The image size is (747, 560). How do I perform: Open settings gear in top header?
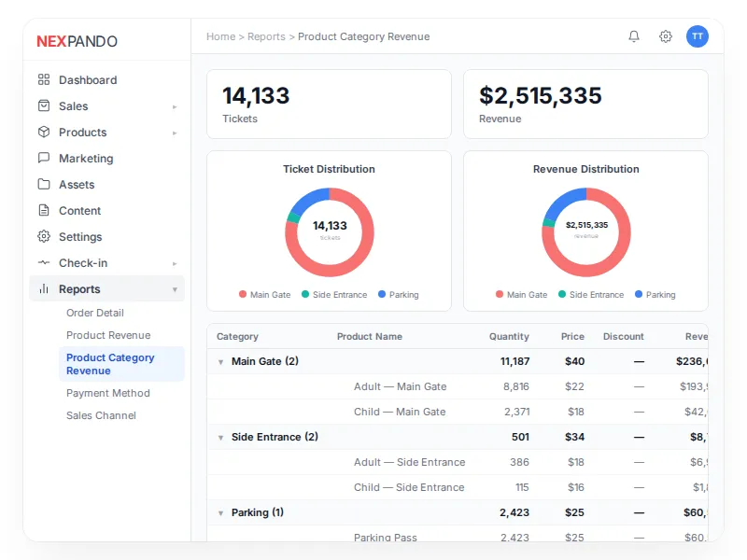[x=666, y=36]
